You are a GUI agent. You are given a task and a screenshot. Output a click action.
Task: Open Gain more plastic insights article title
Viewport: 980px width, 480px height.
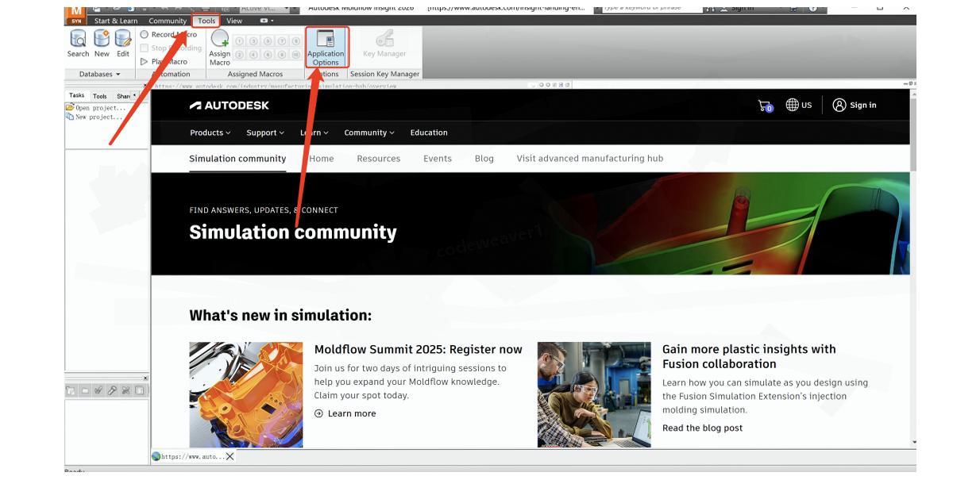(x=749, y=356)
